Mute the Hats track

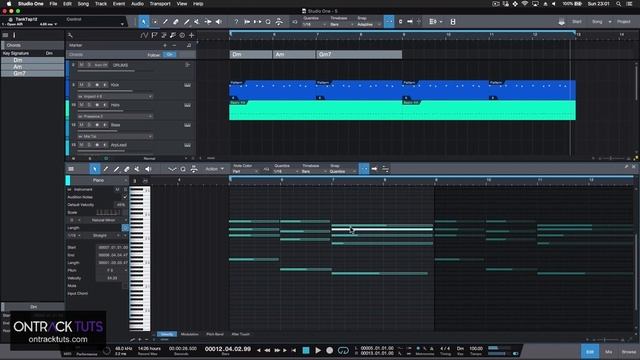(x=82, y=105)
